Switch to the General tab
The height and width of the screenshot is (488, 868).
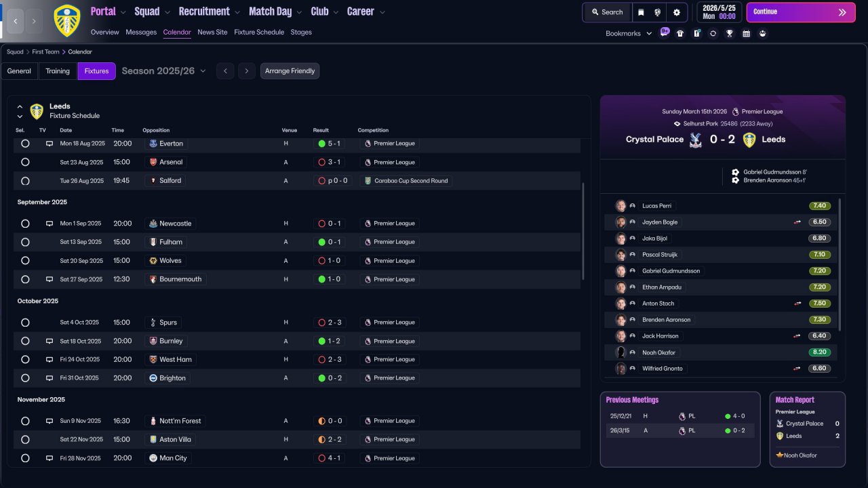coord(19,71)
